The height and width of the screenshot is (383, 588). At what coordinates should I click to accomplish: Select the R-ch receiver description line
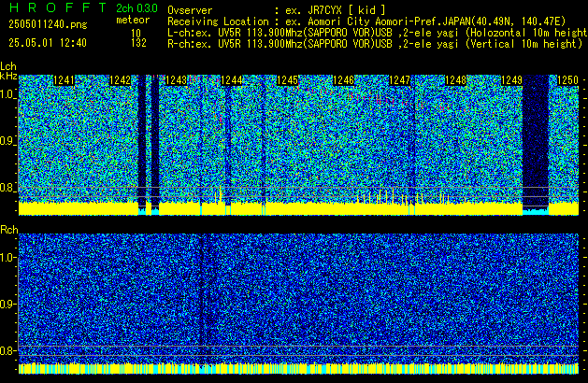(375, 44)
